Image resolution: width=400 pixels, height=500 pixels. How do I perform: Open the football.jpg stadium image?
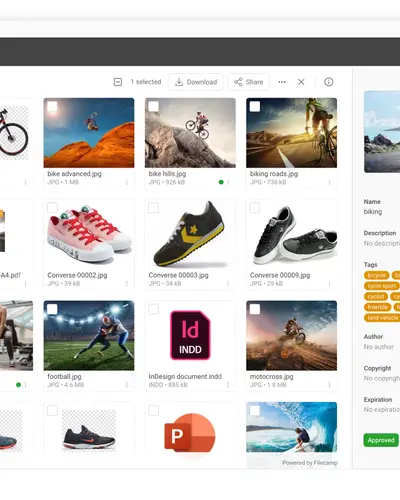pyautogui.click(x=89, y=335)
